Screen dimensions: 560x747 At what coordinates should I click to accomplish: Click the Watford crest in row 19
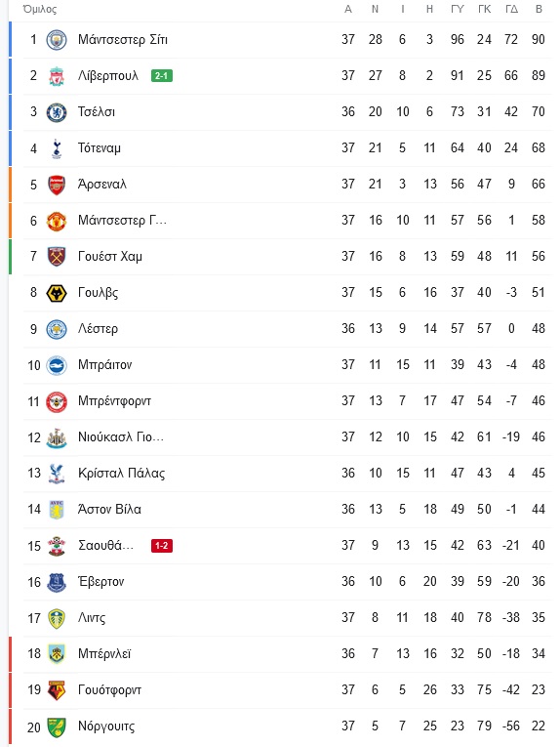(x=57, y=689)
